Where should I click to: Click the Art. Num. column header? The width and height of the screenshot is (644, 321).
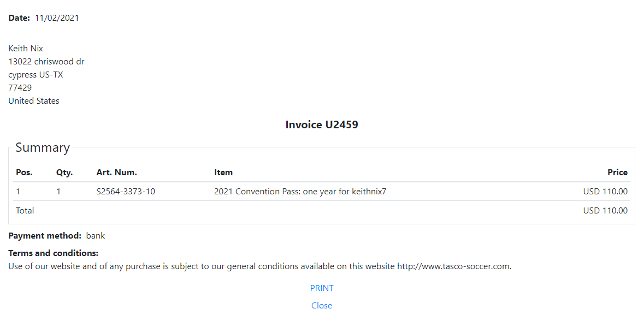click(117, 173)
